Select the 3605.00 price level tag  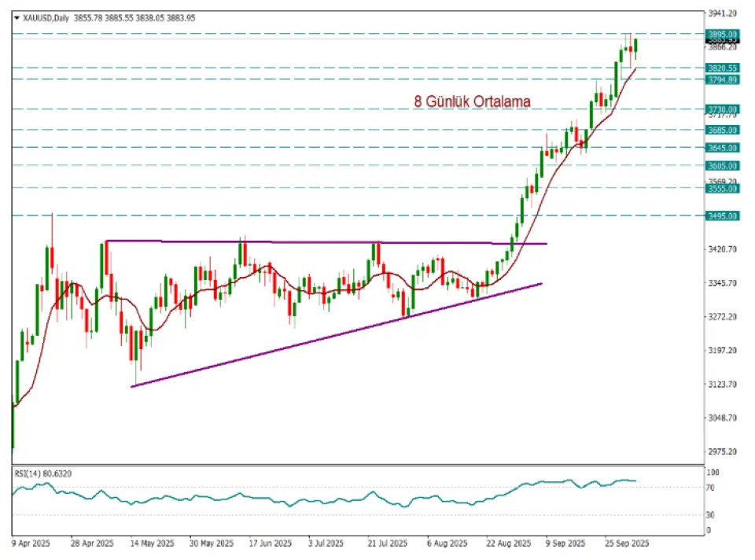tap(722, 166)
